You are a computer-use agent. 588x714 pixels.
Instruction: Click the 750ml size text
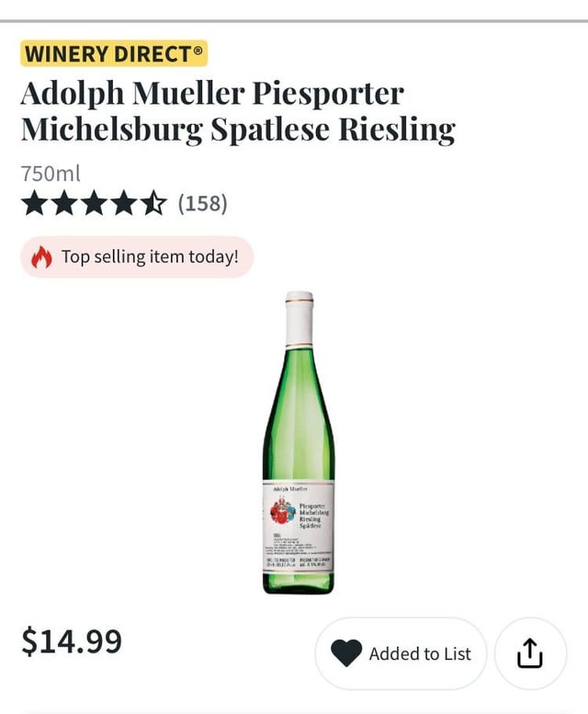[51, 173]
